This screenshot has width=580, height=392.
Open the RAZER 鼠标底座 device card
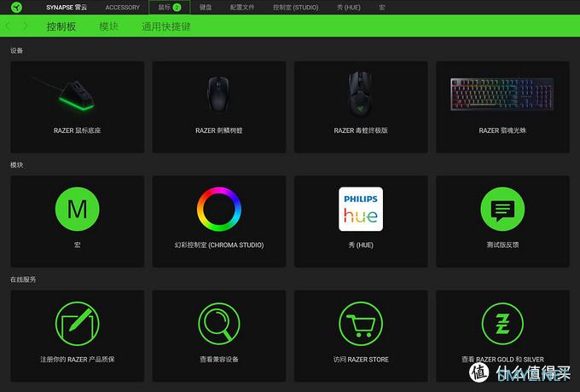[78, 107]
